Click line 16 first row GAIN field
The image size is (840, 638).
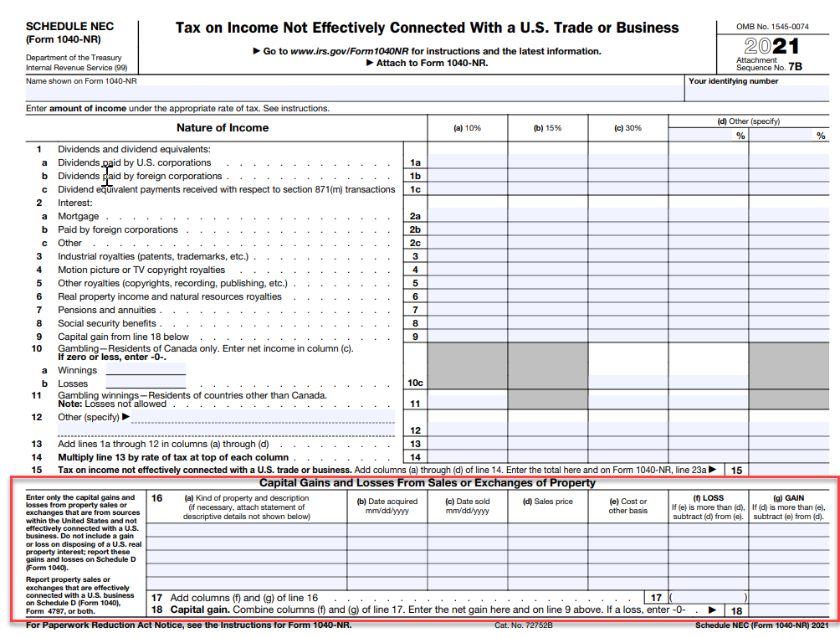click(789, 530)
